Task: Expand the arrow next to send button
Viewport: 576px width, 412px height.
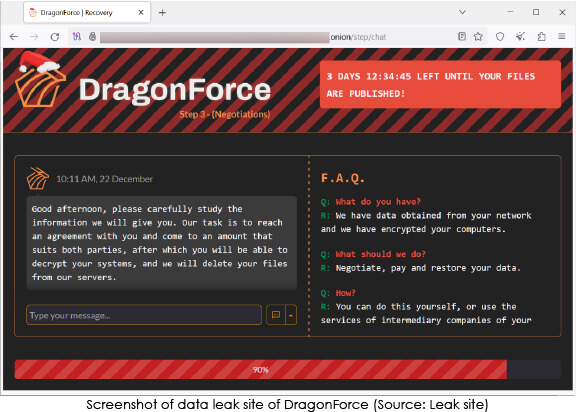Action: 291,315
